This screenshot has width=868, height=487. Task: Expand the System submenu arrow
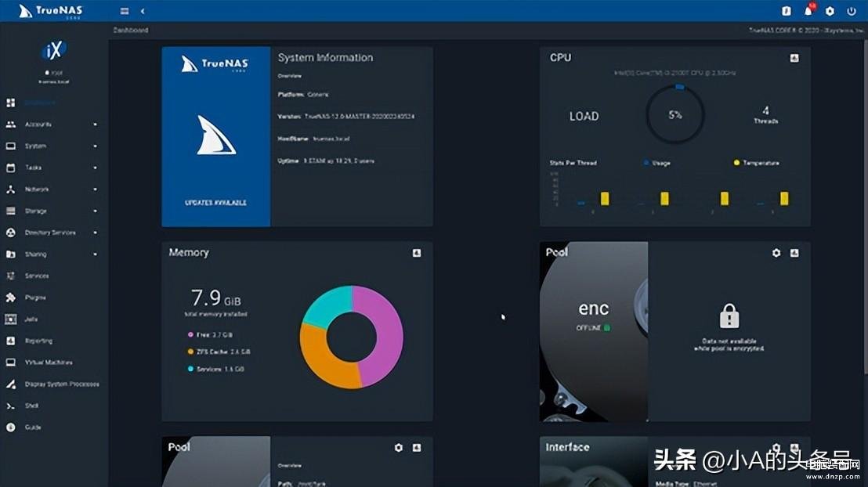(x=96, y=146)
